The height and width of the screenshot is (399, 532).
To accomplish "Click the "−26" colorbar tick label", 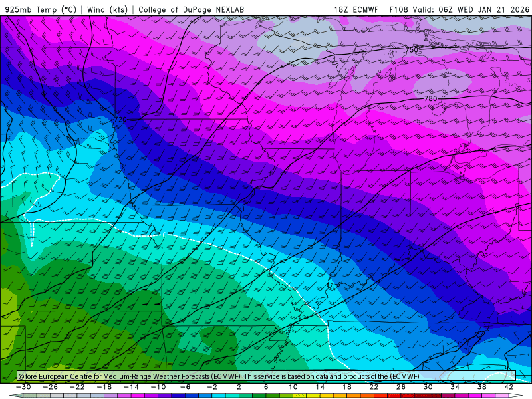I will pos(51,387).
